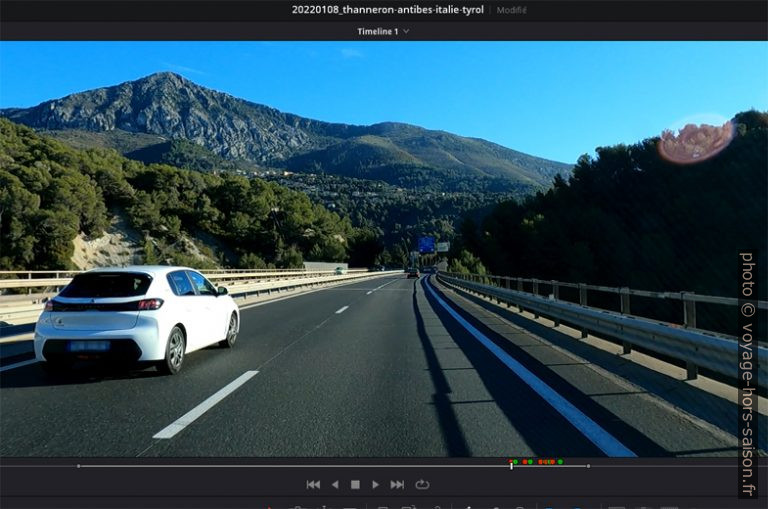The height and width of the screenshot is (509, 768).
Task: Stop playback
Action: 355,485
